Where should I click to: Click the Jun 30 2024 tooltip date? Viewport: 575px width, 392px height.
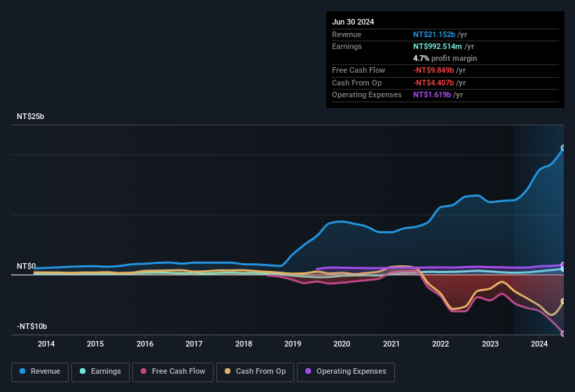(353, 22)
